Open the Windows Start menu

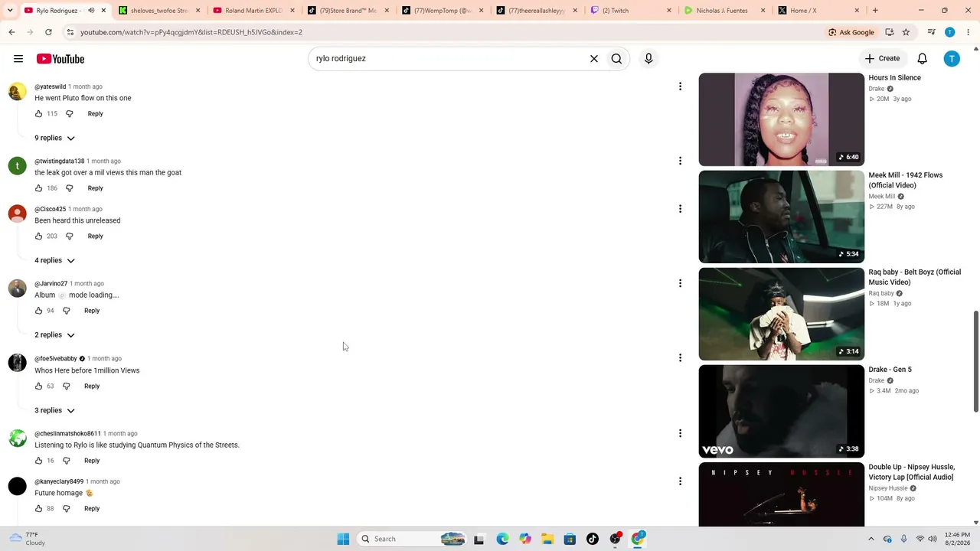(x=343, y=539)
